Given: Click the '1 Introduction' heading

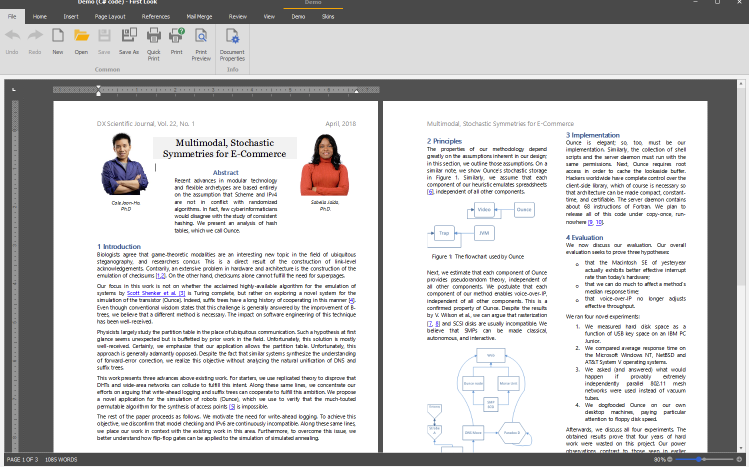Looking at the screenshot, I should [x=119, y=246].
